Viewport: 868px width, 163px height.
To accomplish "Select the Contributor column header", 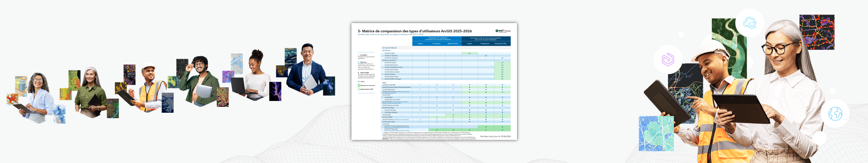I will coord(436,43).
